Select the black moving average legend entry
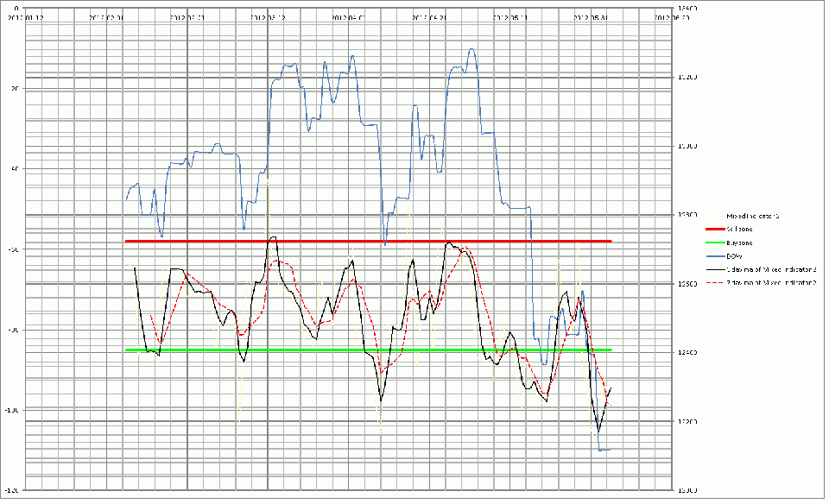Viewport: 829px width, 504px height. tap(762, 269)
